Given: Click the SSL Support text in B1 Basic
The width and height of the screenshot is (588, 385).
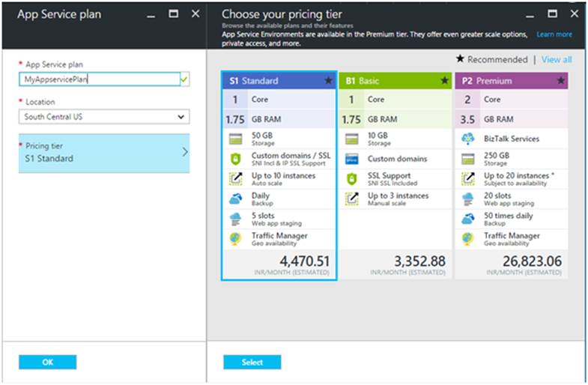Looking at the screenshot, I should (x=389, y=176).
